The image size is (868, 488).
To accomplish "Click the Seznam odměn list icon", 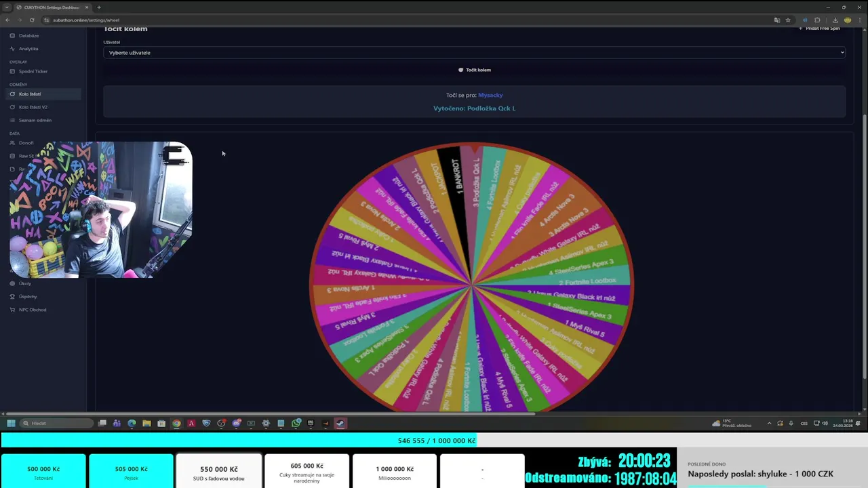I will pyautogui.click(x=12, y=120).
